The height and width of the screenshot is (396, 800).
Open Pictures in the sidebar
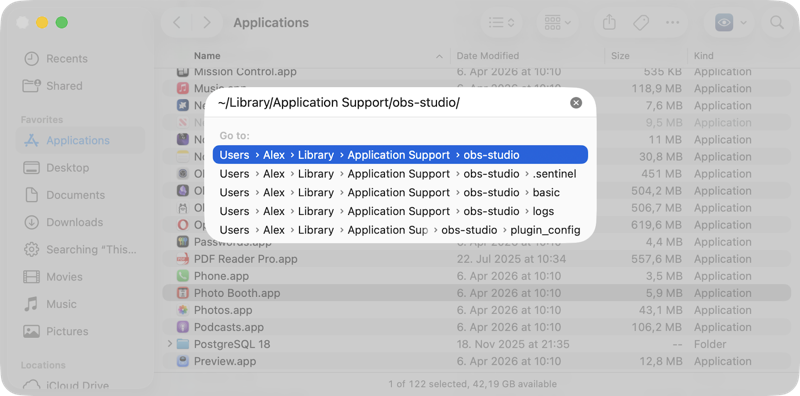click(x=81, y=332)
